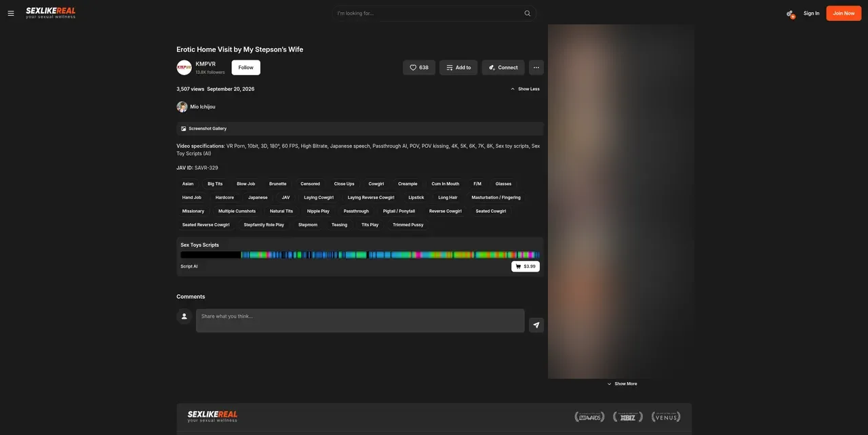Click the XBIZ award badge in the footer
This screenshot has width=868, height=435.
click(x=628, y=417)
